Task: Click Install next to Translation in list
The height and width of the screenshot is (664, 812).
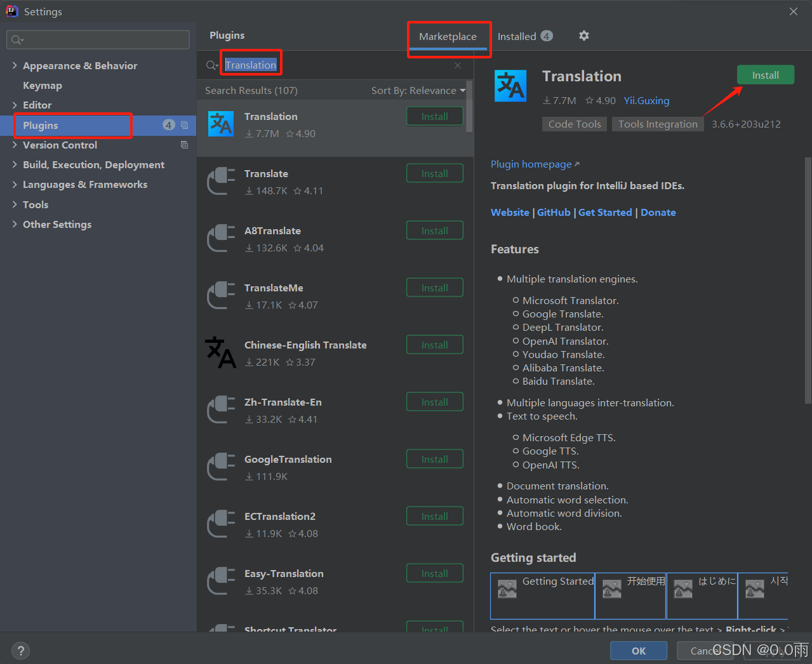Action: [x=435, y=116]
